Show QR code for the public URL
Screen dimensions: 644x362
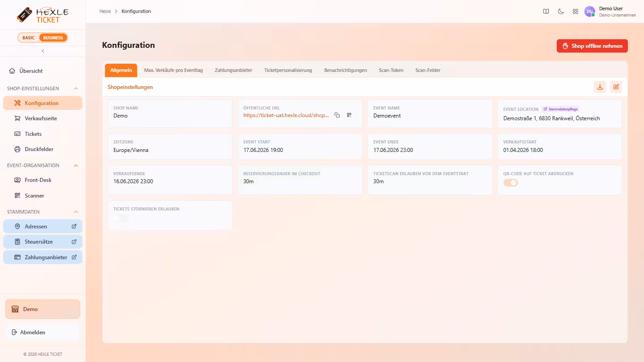point(349,115)
